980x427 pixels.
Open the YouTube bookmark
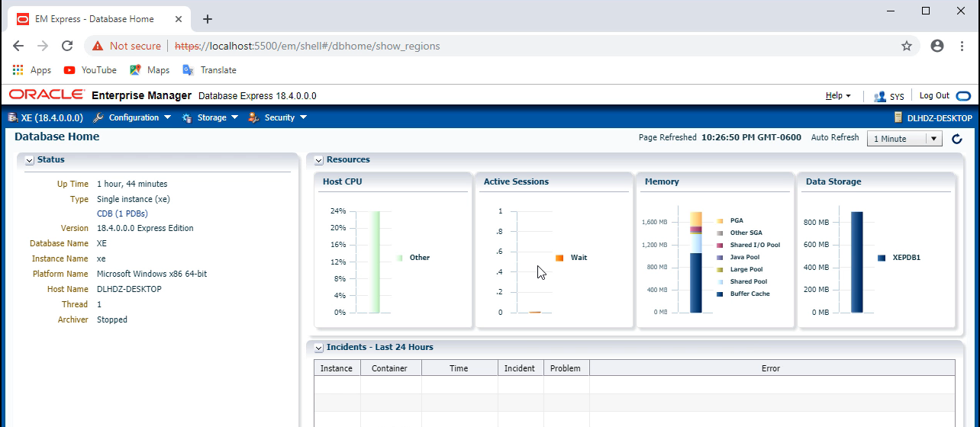[x=90, y=70]
